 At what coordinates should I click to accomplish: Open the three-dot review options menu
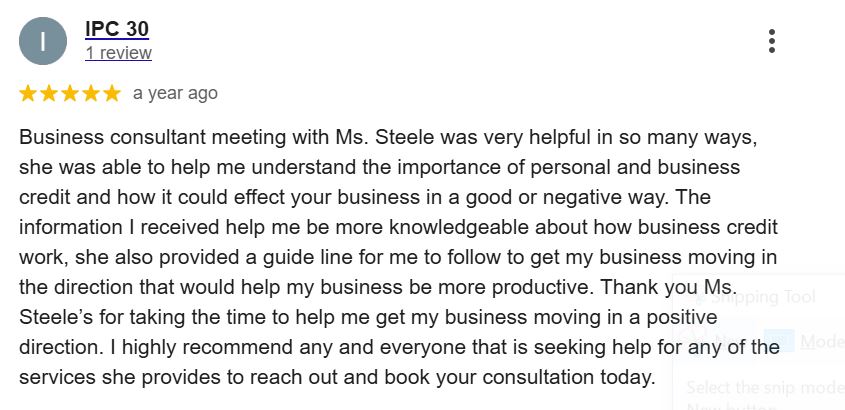771,41
